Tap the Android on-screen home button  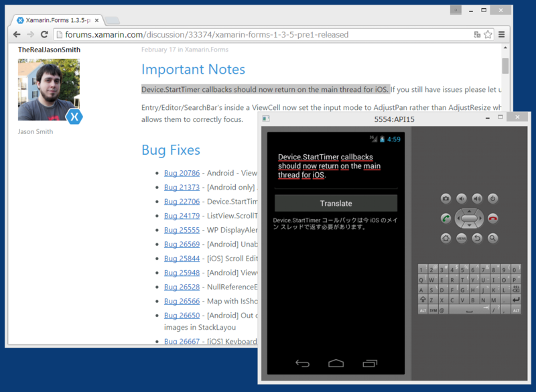(336, 363)
